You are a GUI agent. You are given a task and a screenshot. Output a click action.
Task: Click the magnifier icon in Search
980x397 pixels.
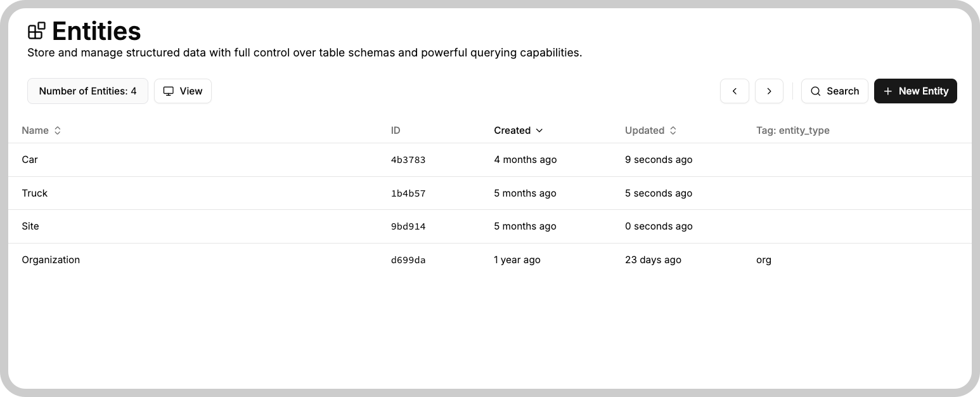coord(815,91)
